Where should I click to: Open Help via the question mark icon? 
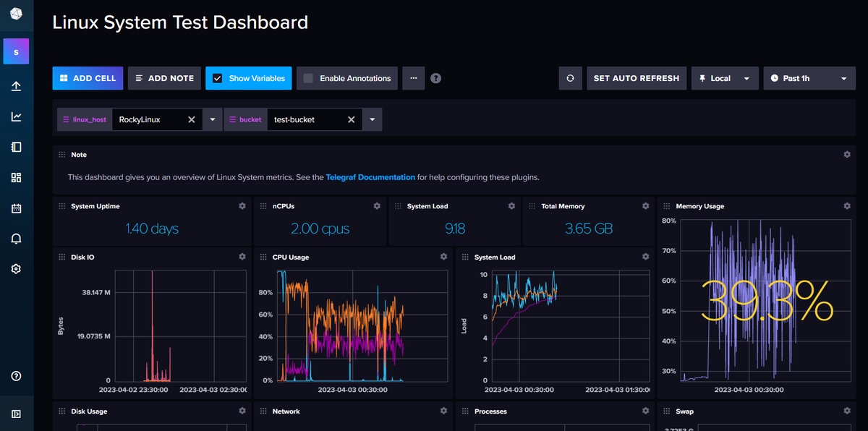pyautogui.click(x=16, y=375)
